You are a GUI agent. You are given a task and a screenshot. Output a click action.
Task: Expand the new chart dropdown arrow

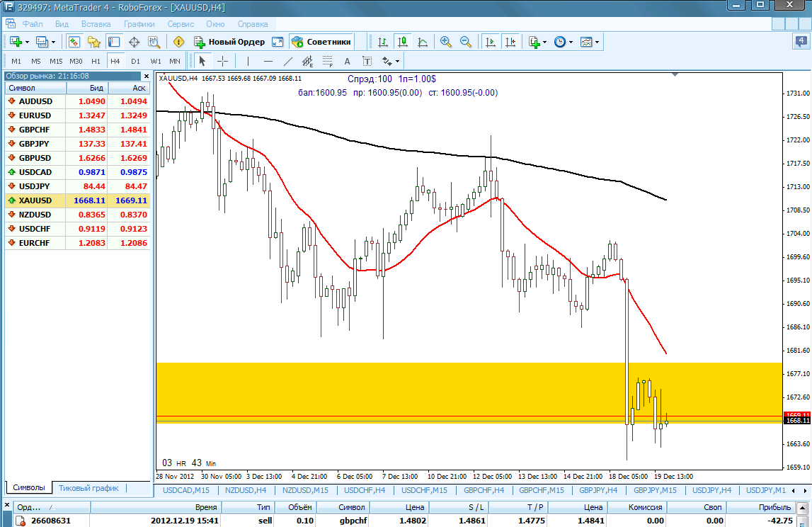(x=27, y=42)
